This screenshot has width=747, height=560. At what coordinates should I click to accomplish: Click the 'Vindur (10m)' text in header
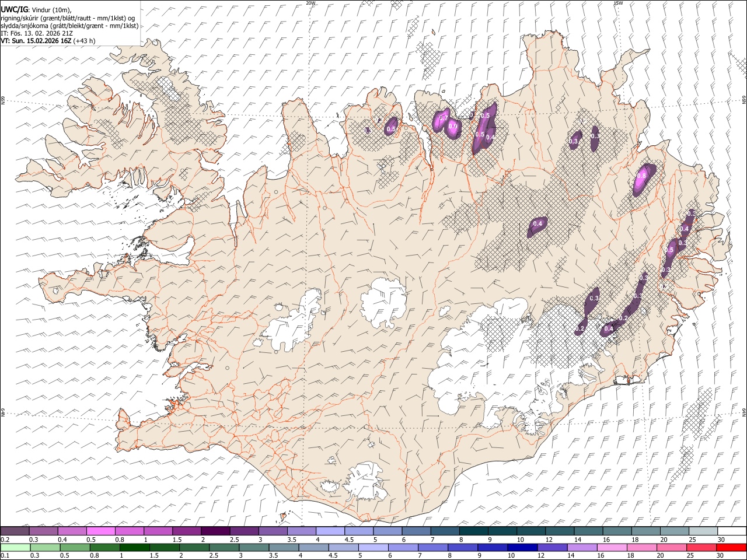[51, 10]
